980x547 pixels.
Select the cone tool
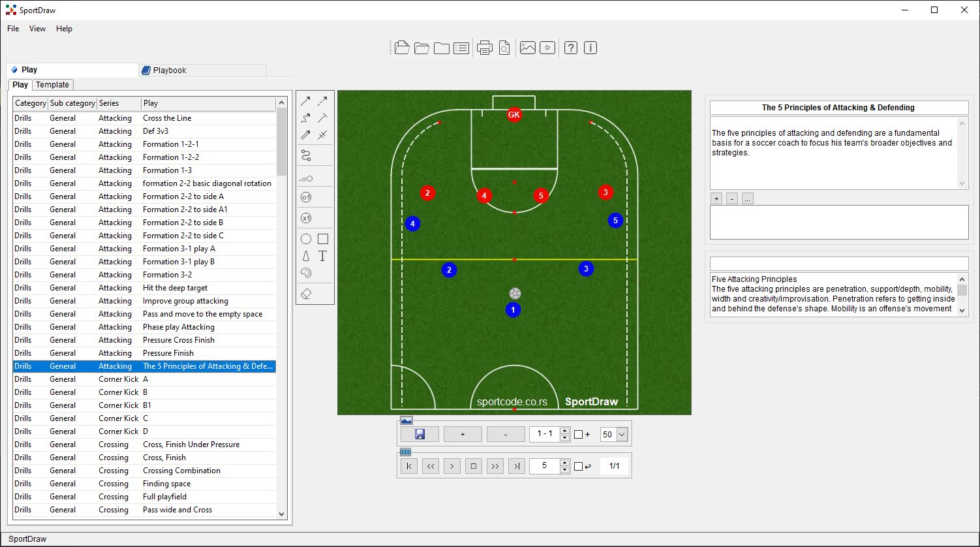point(305,256)
